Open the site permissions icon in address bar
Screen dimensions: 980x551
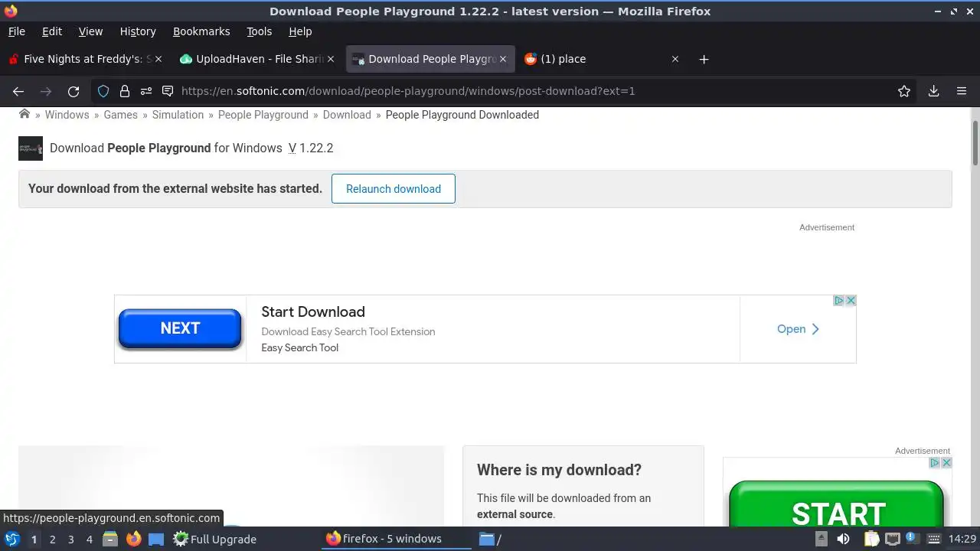click(x=146, y=91)
